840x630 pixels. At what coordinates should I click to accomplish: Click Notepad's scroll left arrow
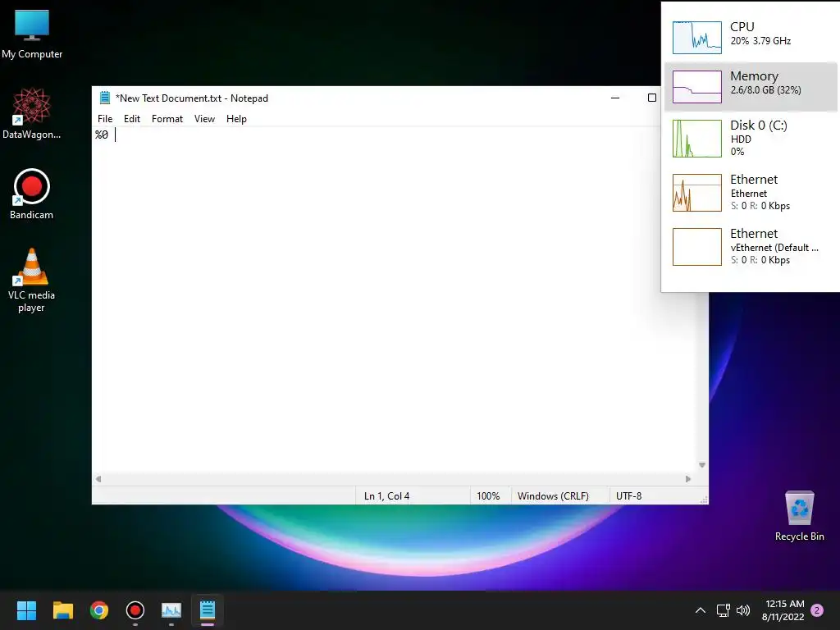98,479
